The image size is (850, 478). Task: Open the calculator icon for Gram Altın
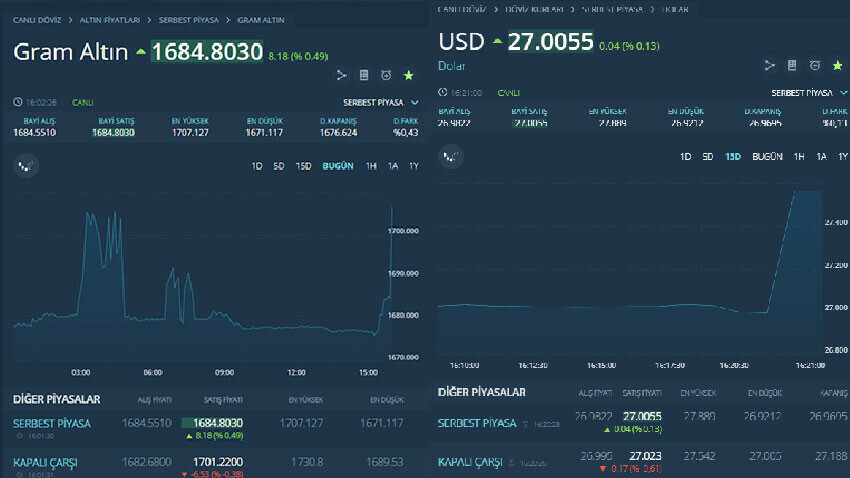click(x=363, y=75)
